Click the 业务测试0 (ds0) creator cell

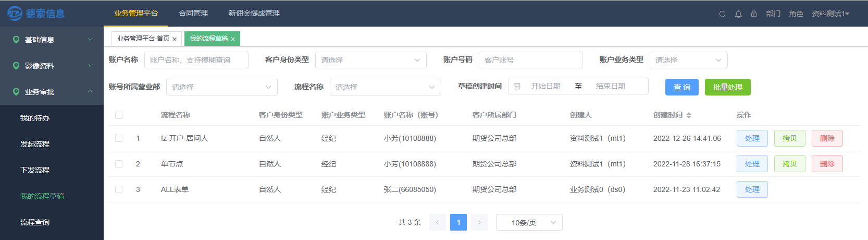pos(598,189)
